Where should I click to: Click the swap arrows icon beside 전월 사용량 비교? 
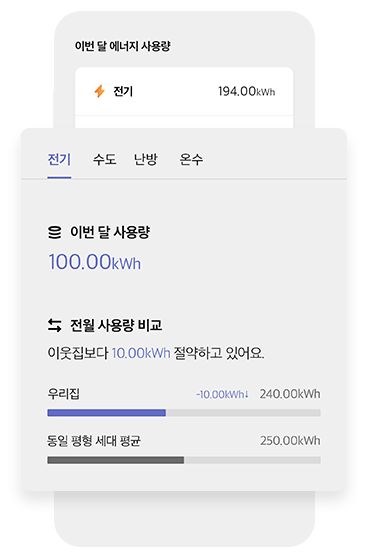[55, 325]
